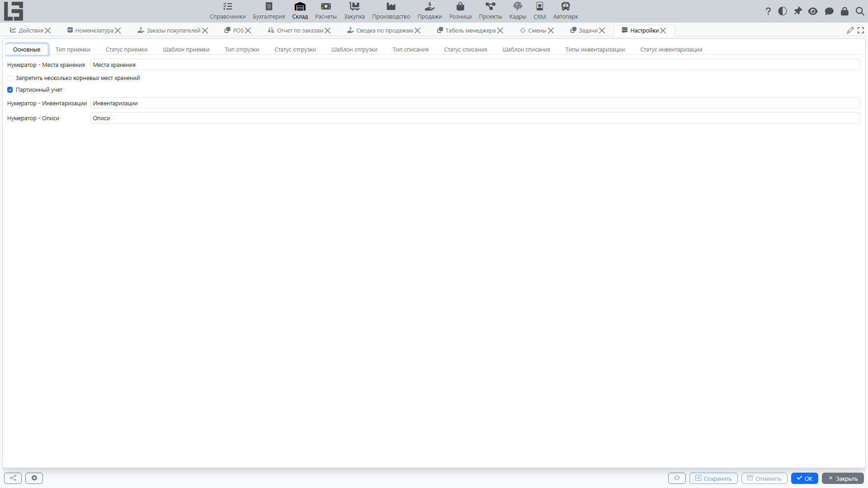868x488 pixels.
Task: Click Нумератор - Инвентаризации field
Action: [x=475, y=103]
